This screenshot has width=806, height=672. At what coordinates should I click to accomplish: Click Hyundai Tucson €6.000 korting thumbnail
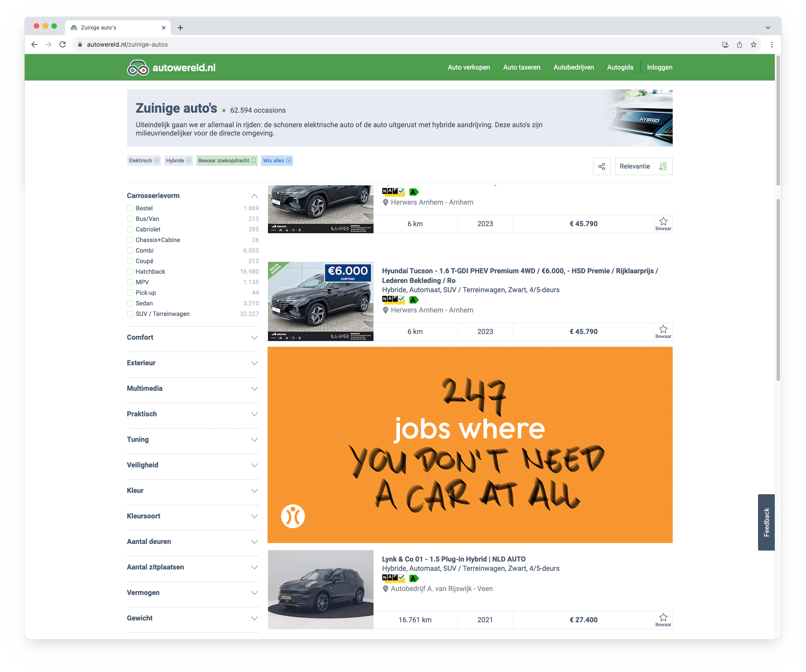320,301
